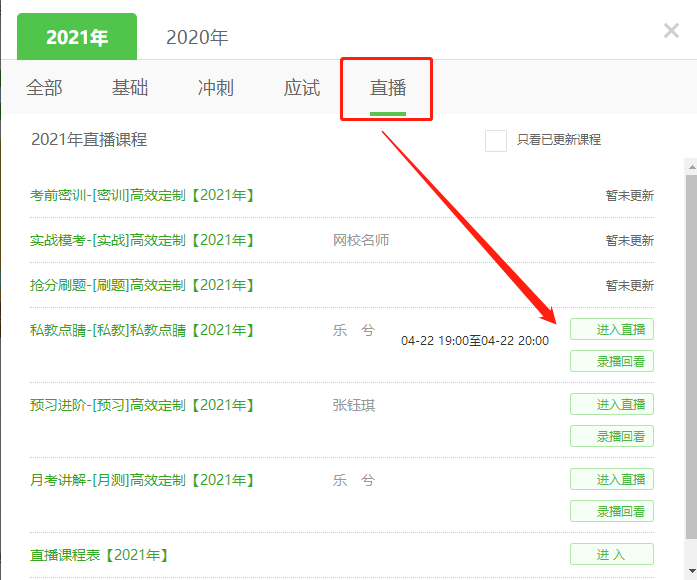Screen dimensions: 697x580
Task: Enter live stream for 私教点睛 course
Action: coord(612,329)
